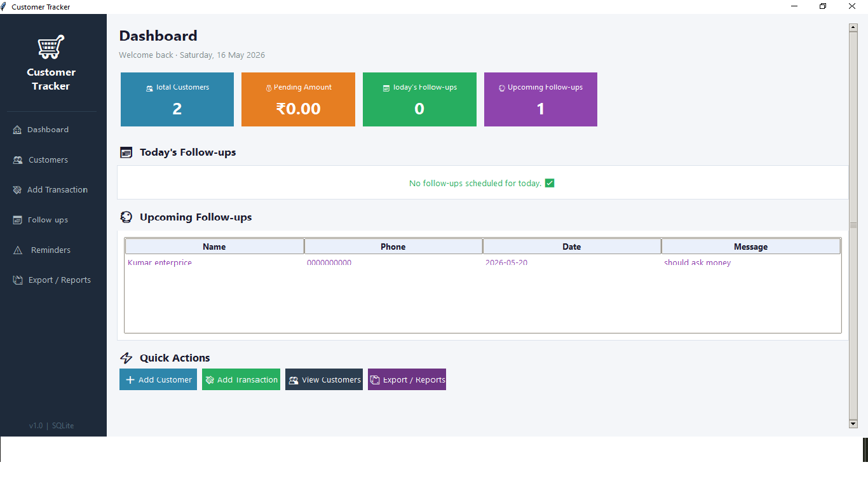The width and height of the screenshot is (868, 488).
Task: Click the icon beside Upcoming Follow-ups heading
Action: (x=126, y=217)
